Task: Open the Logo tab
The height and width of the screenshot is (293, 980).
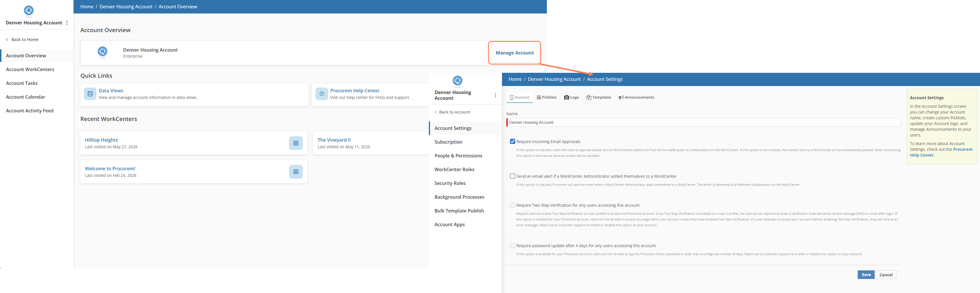Action: (x=572, y=97)
